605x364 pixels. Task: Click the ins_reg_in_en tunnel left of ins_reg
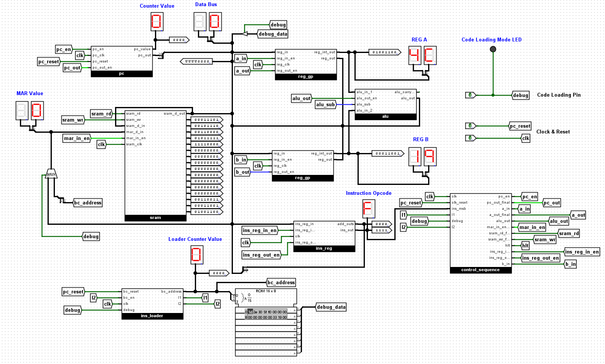coord(259,230)
